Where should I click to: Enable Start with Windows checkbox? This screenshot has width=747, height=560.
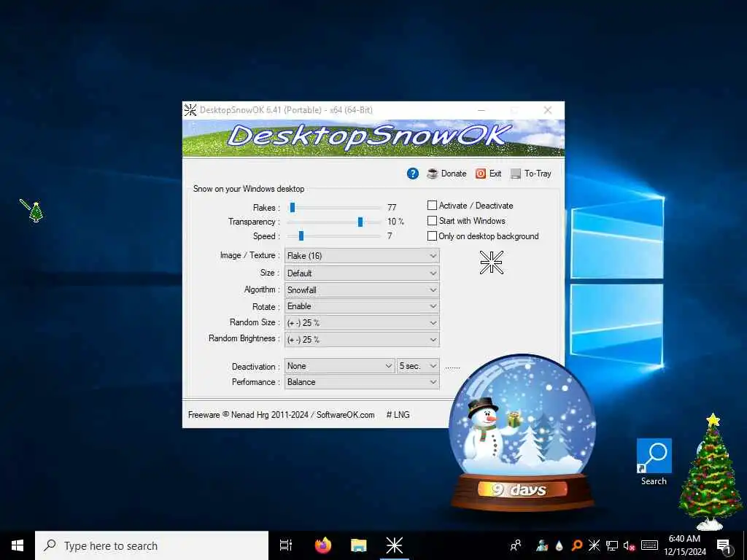(x=432, y=220)
